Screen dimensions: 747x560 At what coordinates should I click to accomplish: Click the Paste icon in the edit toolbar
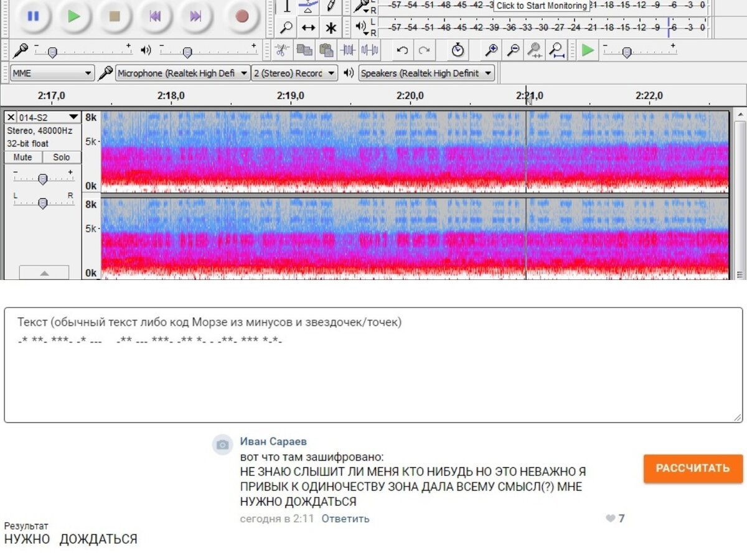click(x=326, y=50)
